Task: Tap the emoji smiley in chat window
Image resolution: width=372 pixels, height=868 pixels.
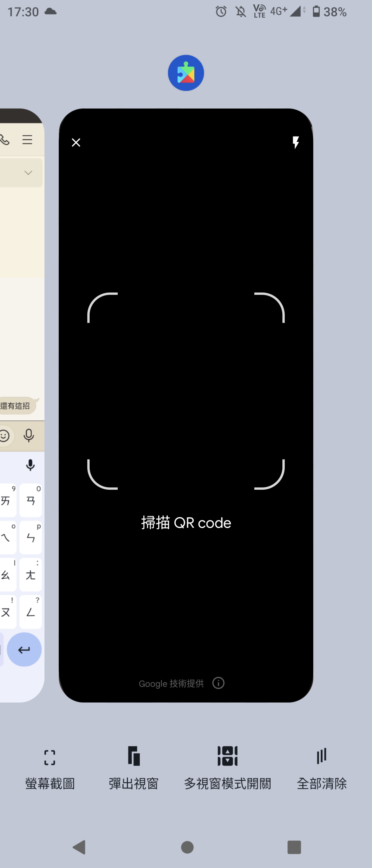Action: click(4, 436)
